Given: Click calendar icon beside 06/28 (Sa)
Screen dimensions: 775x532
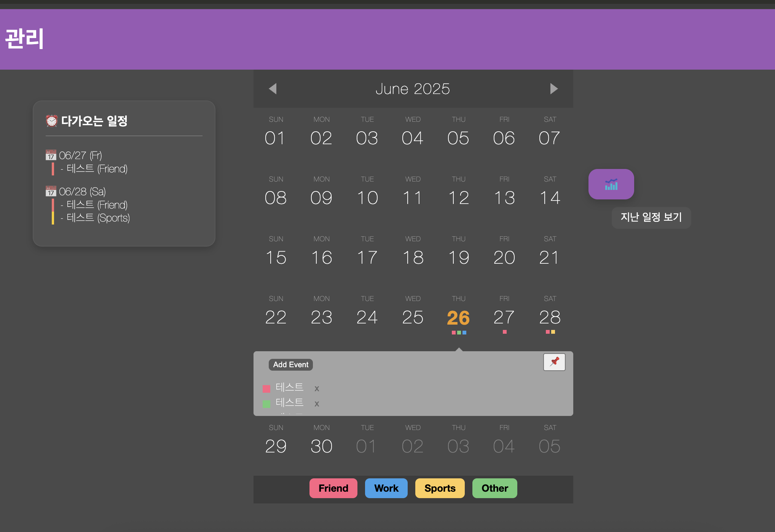Looking at the screenshot, I should (51, 191).
